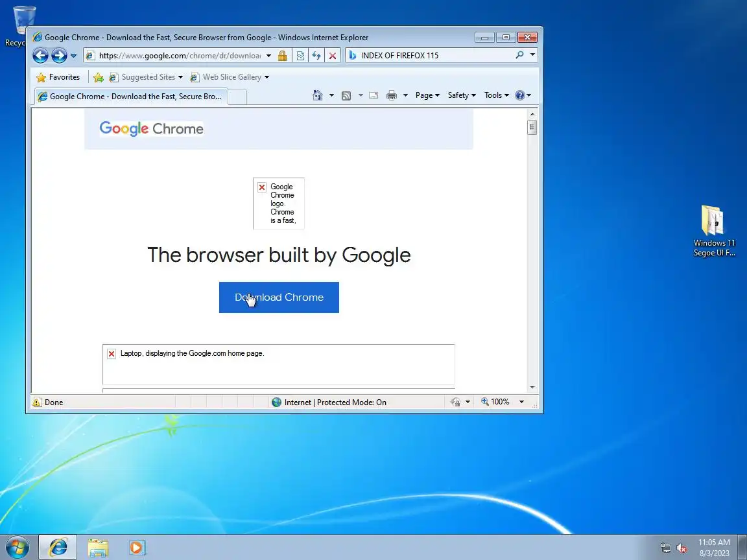Stop loading with the red X icon
Viewport: 747px width, 560px height.
point(333,56)
